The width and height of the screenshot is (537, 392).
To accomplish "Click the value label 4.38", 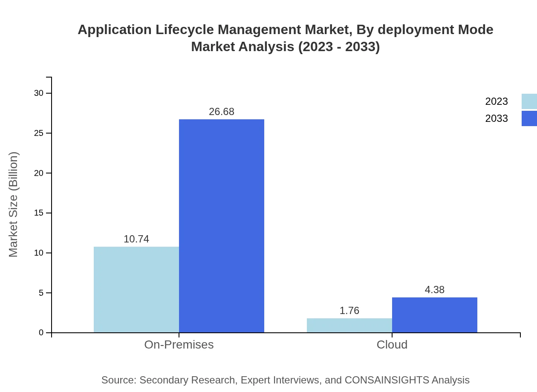I will coord(434,290).
